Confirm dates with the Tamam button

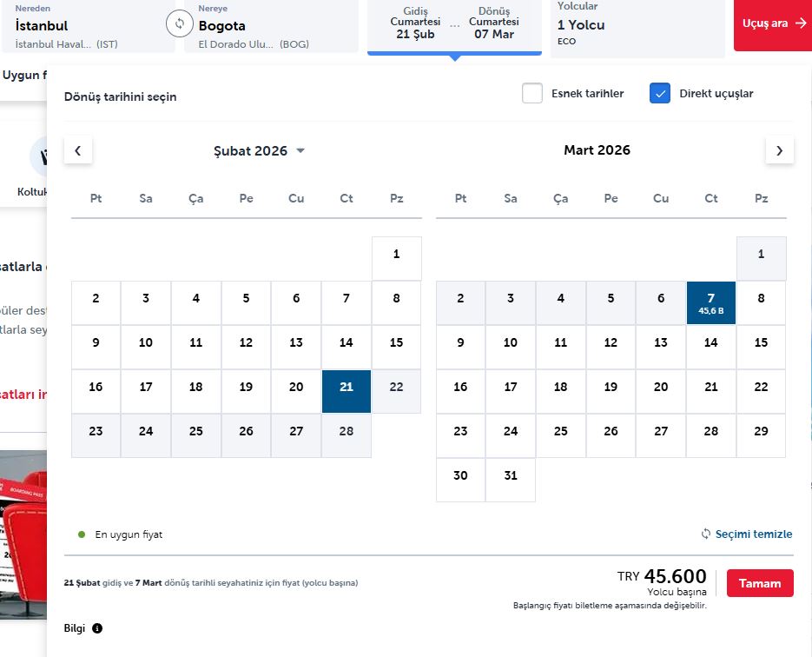pos(760,583)
